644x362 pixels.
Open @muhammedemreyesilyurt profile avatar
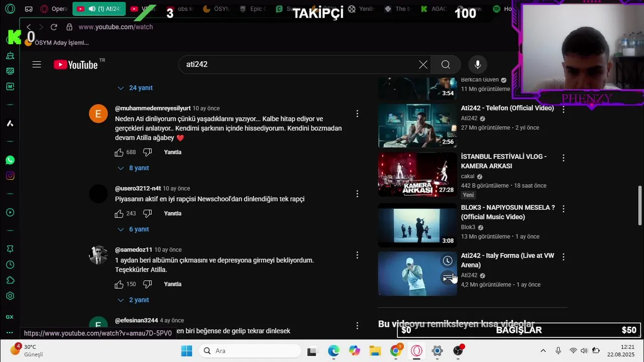point(98,114)
